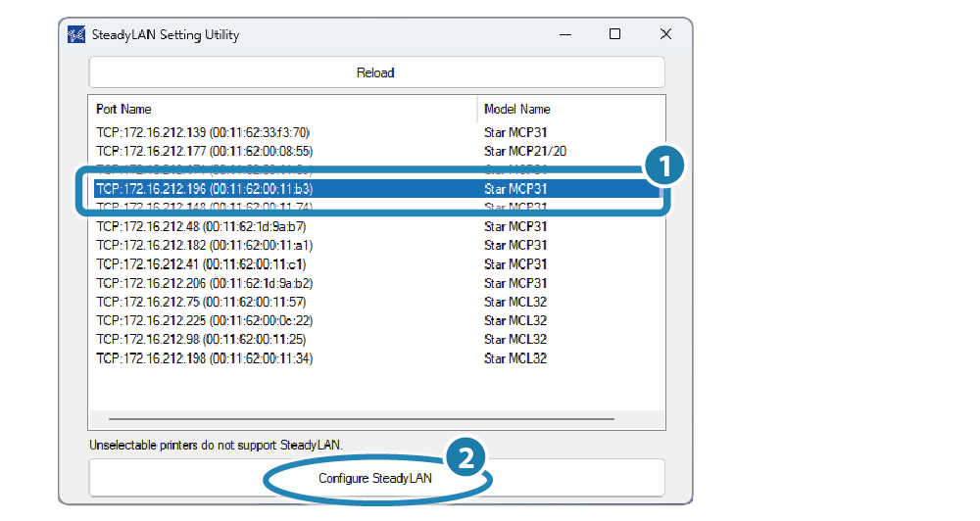Select printer TCP:172.16.212.182

point(204,245)
